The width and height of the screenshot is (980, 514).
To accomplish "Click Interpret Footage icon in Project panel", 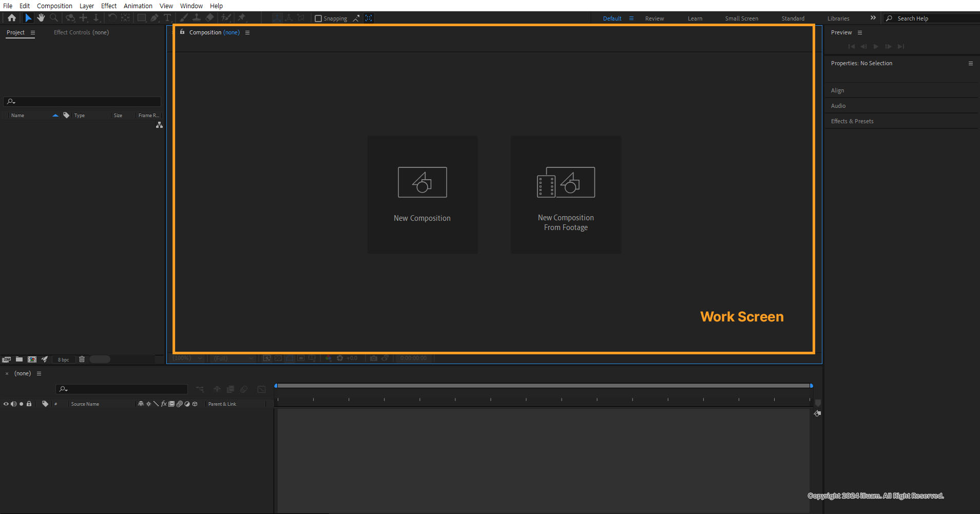I will pos(6,359).
